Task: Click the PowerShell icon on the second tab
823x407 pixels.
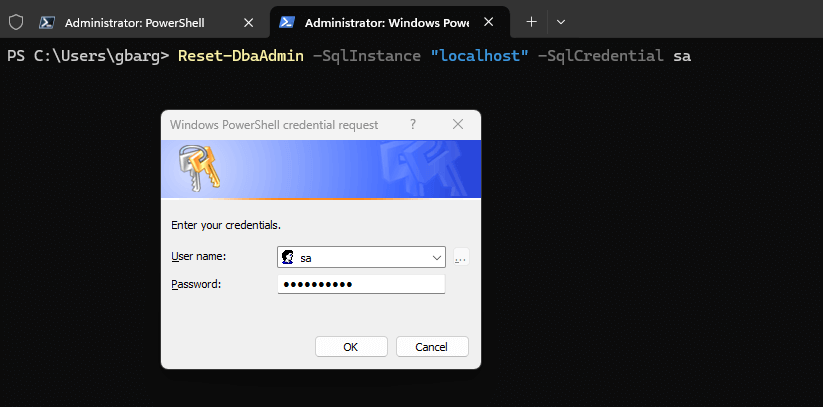Action: [287, 21]
